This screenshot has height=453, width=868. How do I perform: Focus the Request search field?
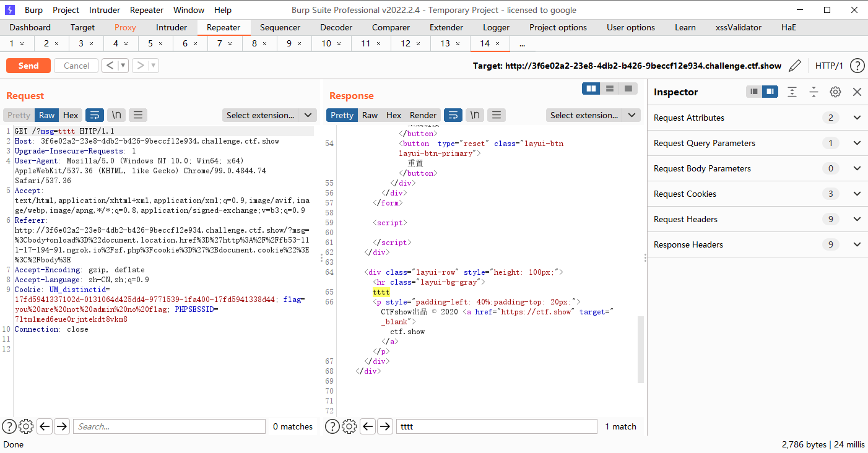pyautogui.click(x=169, y=426)
